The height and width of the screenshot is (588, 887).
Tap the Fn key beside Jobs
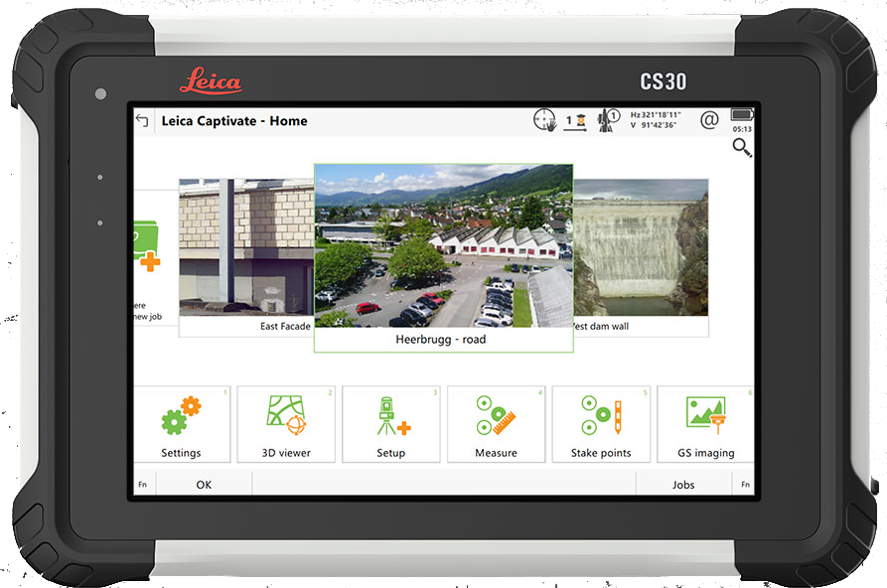pos(745,485)
